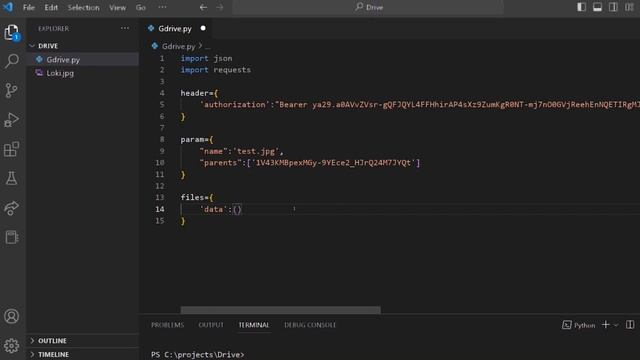Screen dimensions: 640x360
Task: Open the Search view in activity bar
Action: [11, 61]
